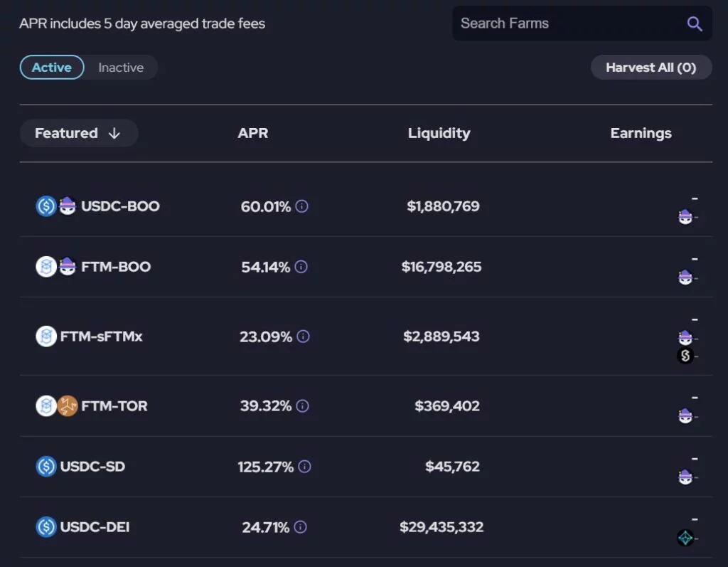Expand the USDC-BOO farm row

pyautogui.click(x=120, y=206)
